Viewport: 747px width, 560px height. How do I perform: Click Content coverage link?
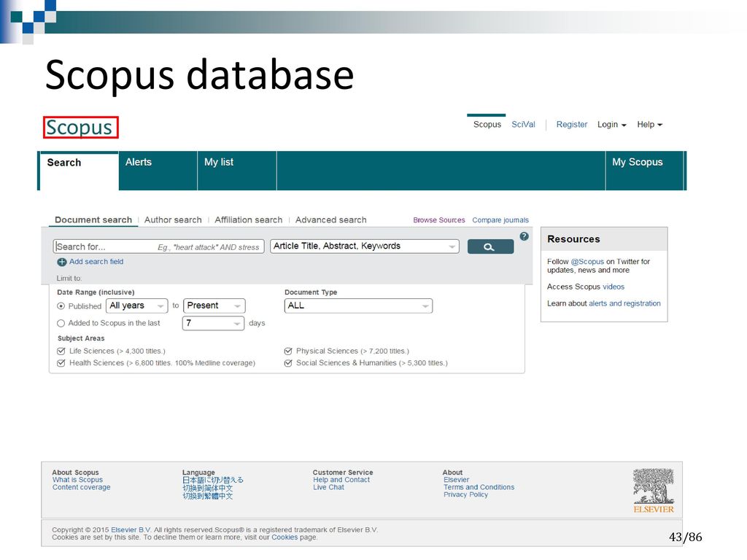pyautogui.click(x=82, y=487)
